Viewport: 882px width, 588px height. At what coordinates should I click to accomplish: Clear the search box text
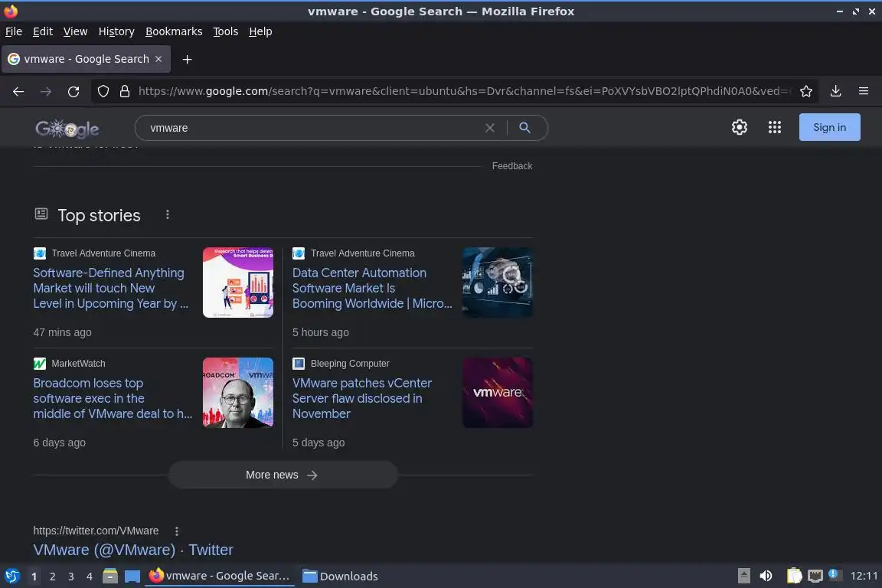[490, 128]
